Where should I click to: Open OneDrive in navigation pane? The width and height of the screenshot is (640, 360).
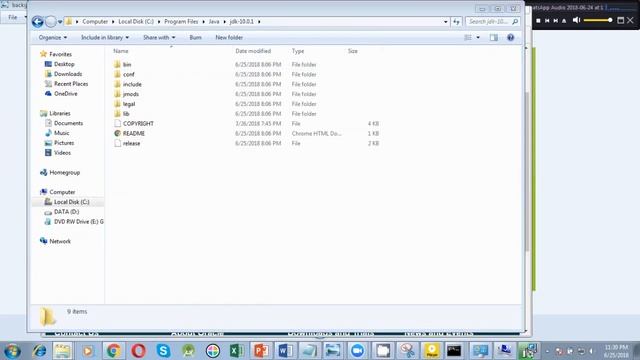[x=66, y=93]
